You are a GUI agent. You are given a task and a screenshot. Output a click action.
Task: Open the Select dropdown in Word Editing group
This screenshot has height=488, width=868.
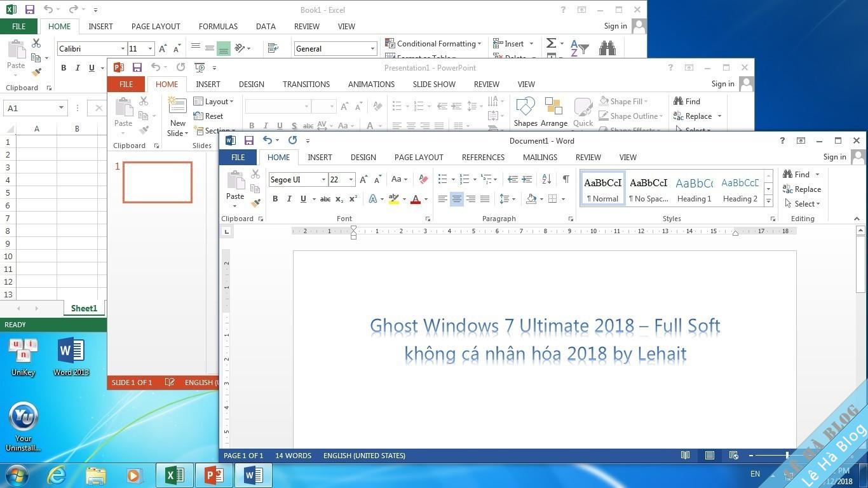tap(803, 204)
